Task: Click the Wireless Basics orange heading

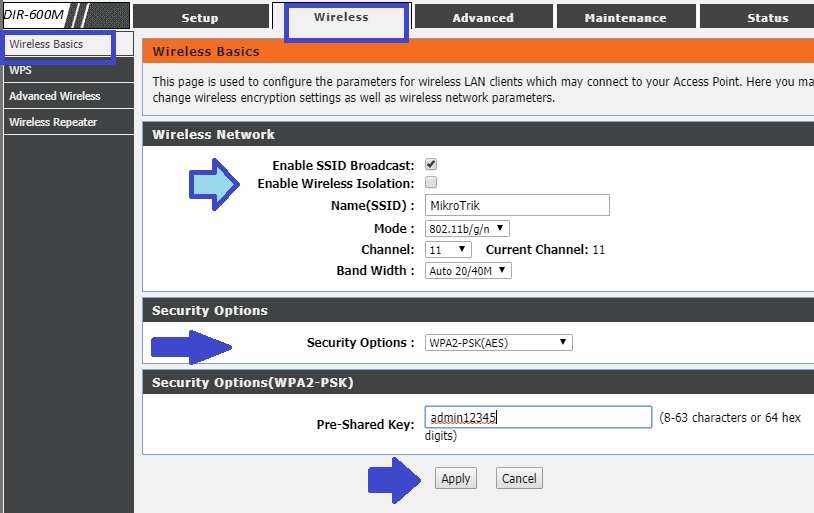Action: point(206,51)
